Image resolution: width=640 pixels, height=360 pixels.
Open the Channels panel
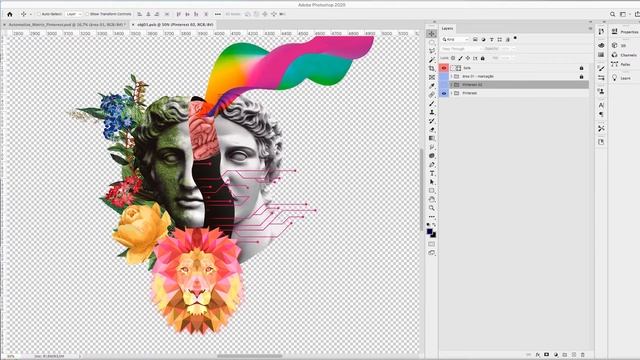pos(625,55)
